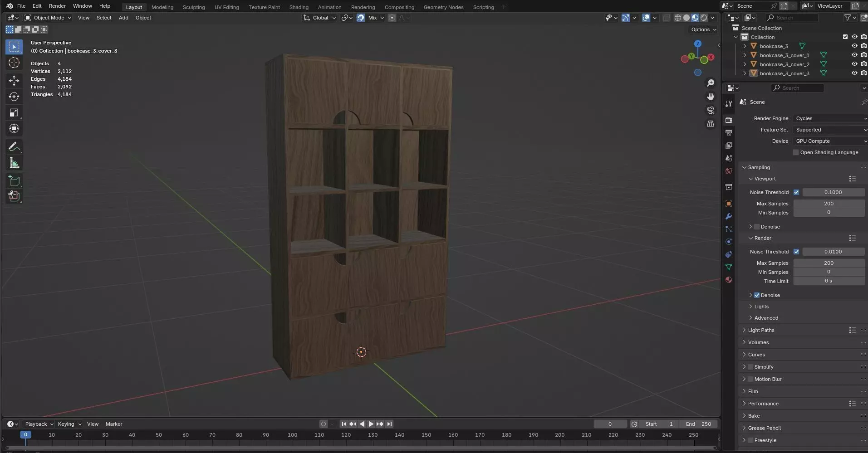Open Device dropdown
This screenshot has width=868, height=453.
coord(830,141)
